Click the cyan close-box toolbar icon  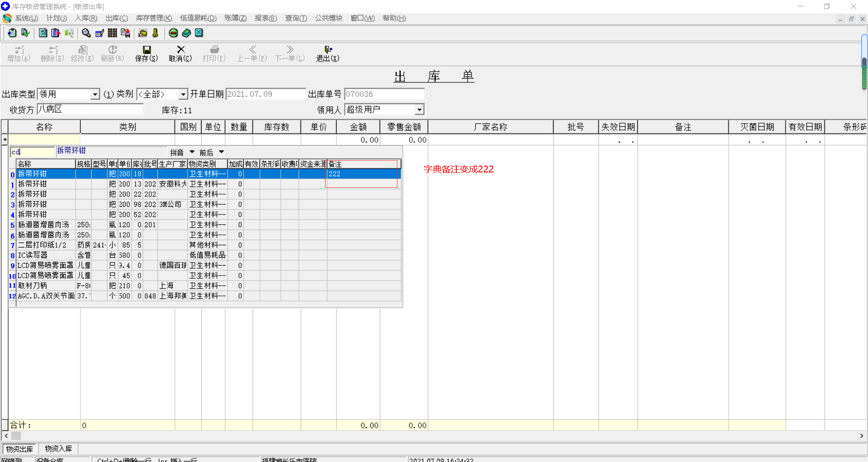point(199,33)
